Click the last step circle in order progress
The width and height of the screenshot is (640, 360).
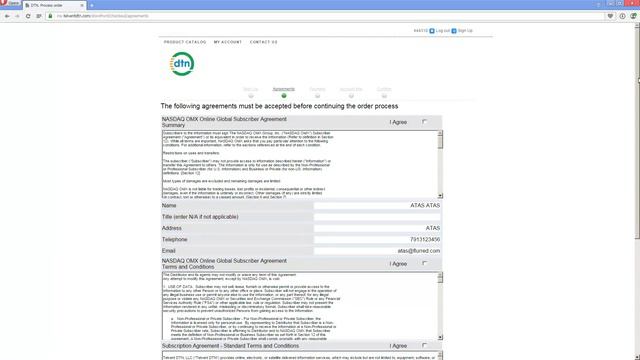(x=384, y=96)
